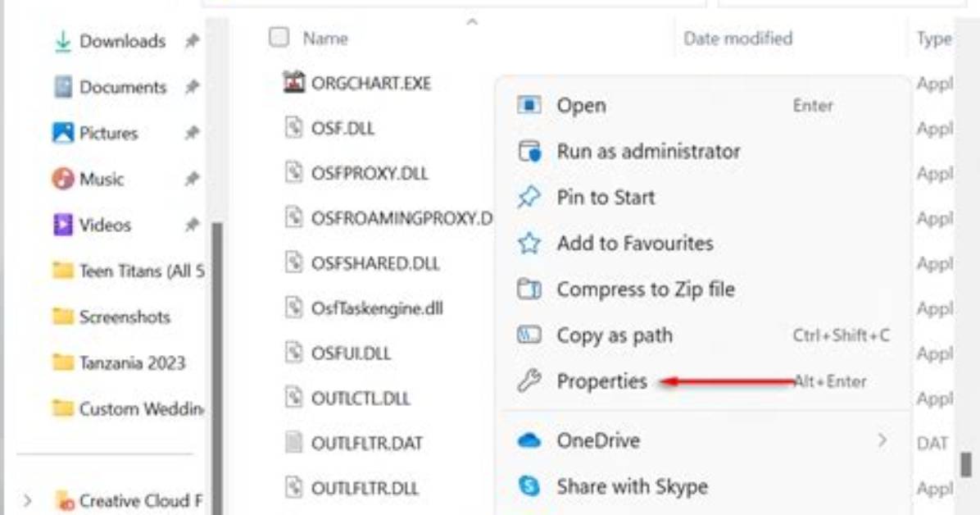Sort by the Date modified column header
The width and height of the screenshot is (980, 515).
[x=737, y=39]
